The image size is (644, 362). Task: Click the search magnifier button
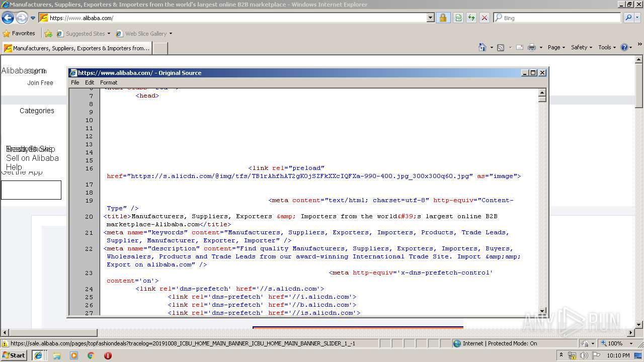click(x=628, y=18)
